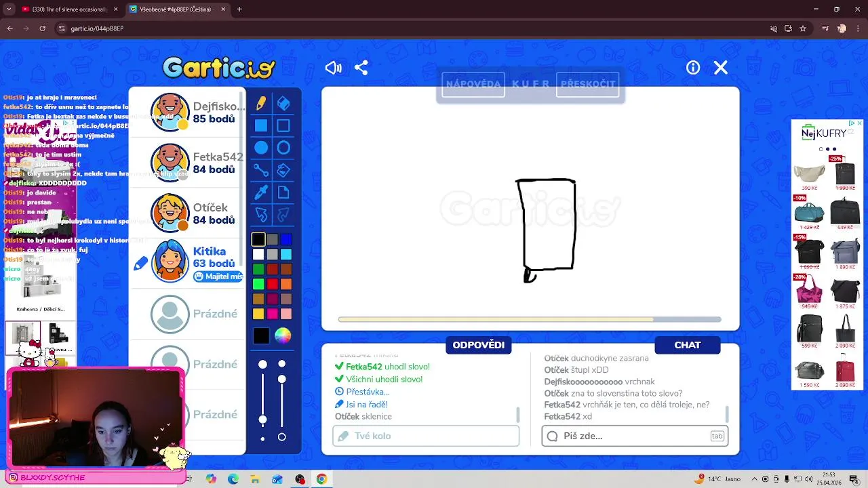
Task: Reload the gartic.io page
Action: coord(43,28)
